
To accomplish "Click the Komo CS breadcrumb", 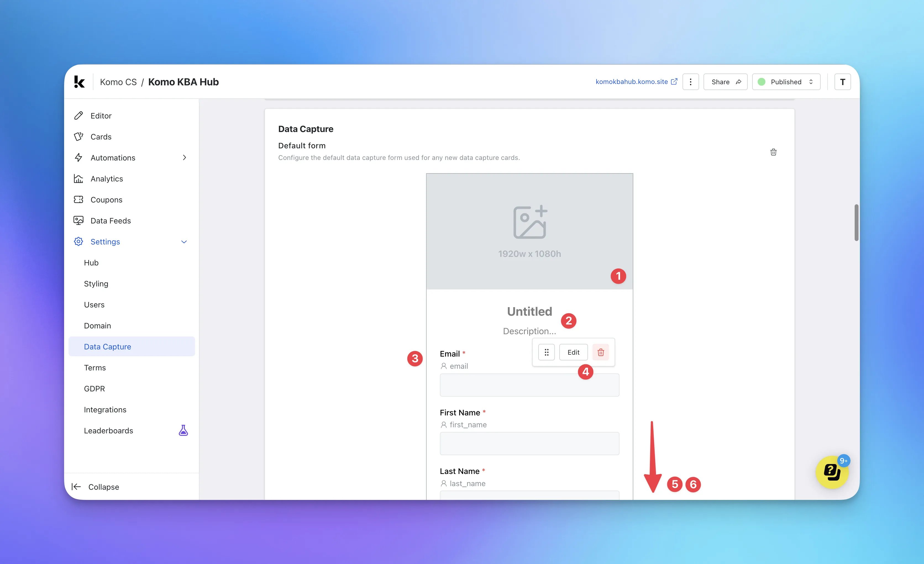I will pyautogui.click(x=118, y=82).
